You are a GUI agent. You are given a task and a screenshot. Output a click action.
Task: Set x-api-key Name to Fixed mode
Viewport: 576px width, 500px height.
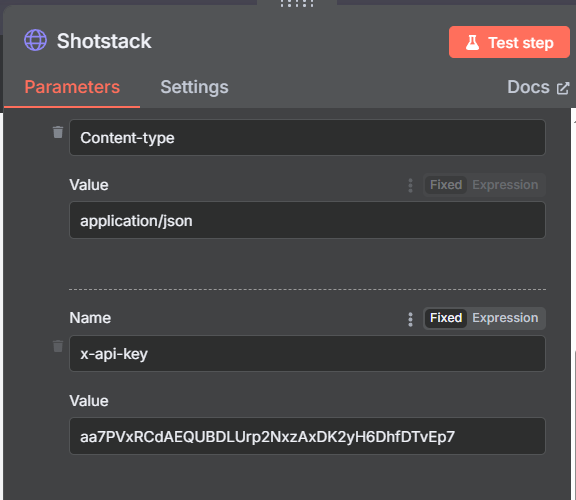[446, 318]
